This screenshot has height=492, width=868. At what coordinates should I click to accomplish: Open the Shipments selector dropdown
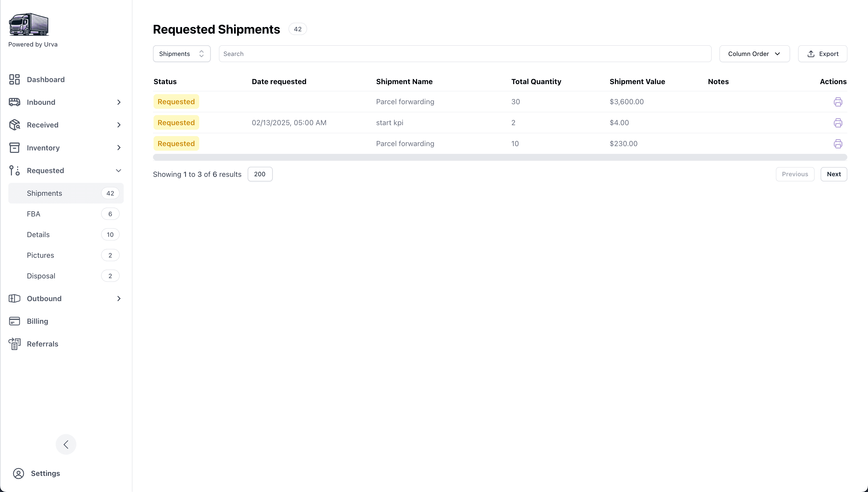pos(181,54)
